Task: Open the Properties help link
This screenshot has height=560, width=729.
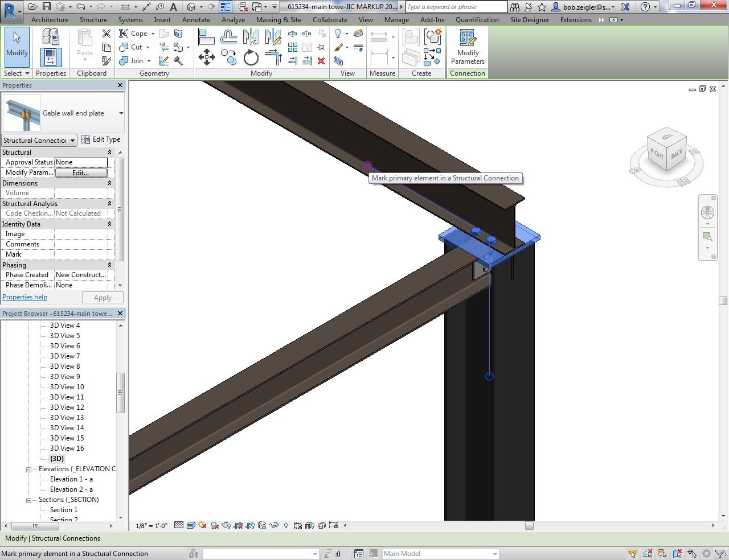Action: 25,297
